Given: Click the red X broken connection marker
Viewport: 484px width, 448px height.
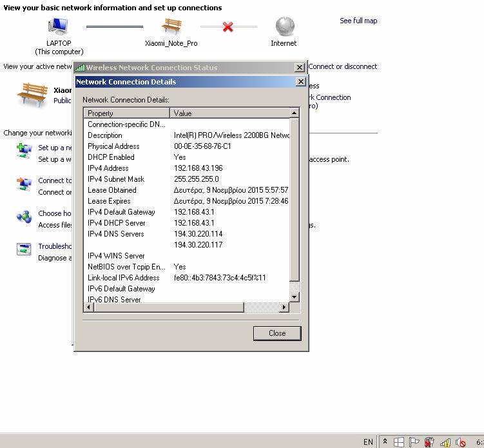Looking at the screenshot, I should [x=227, y=27].
